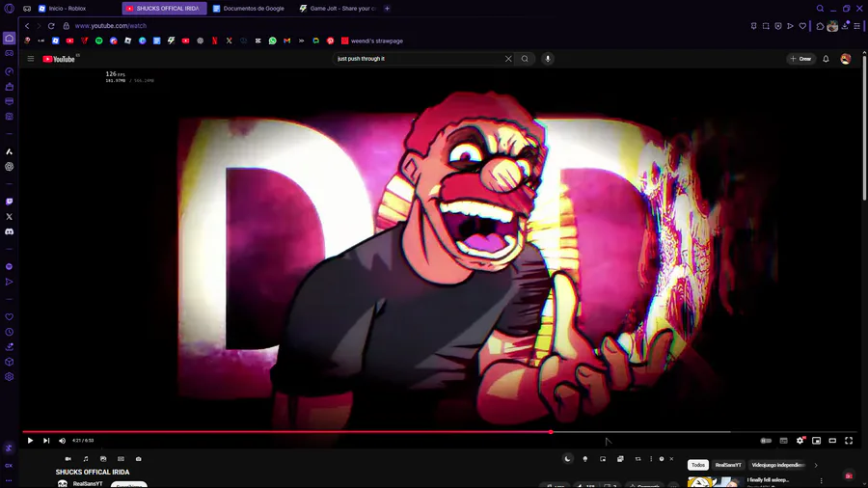Open X in the Opera sidebar
Screen dimensions: 868x488
[9, 217]
